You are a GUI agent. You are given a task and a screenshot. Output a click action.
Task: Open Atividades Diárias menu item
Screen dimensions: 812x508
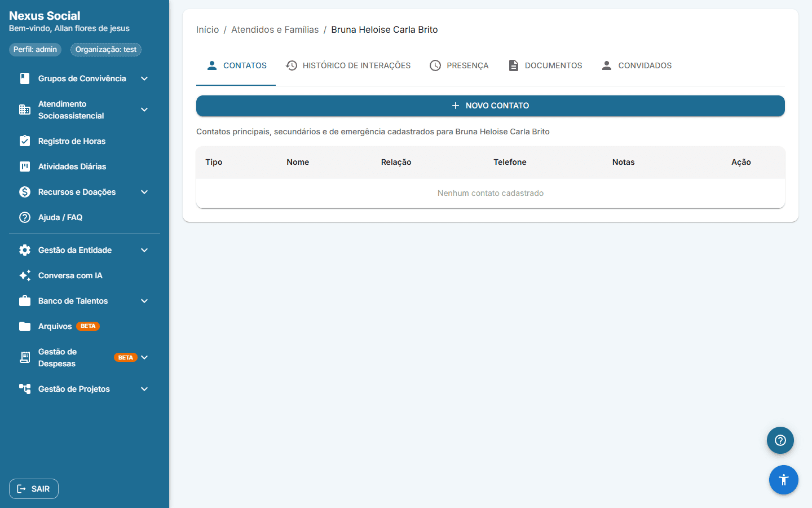click(x=85, y=167)
